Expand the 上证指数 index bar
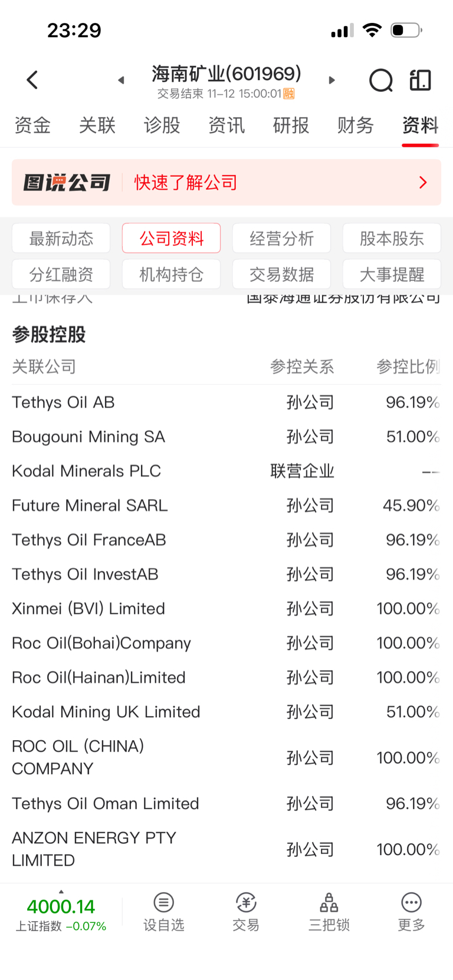The height and width of the screenshot is (980, 453). pos(61,910)
